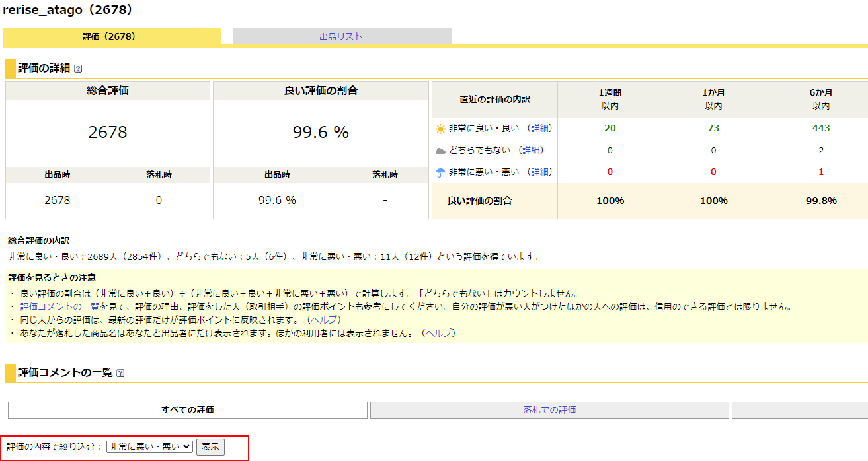Open 詳細 link next to どちらでもない
Image resolution: width=868 pixels, height=461 pixels.
pos(531,150)
